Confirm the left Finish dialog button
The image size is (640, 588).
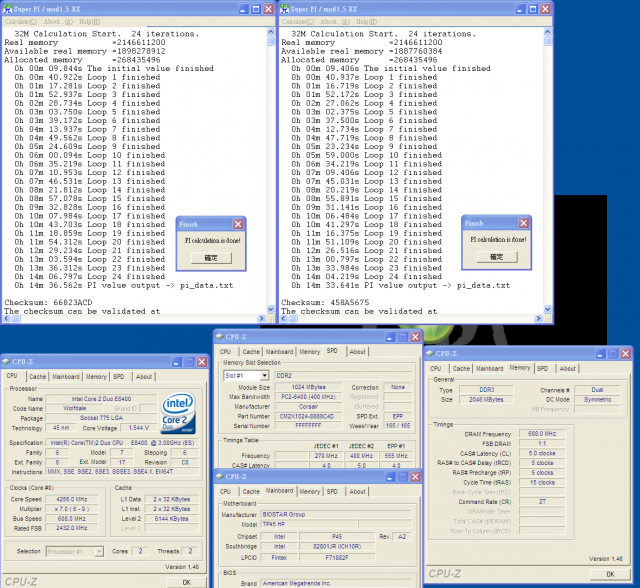[x=211, y=258]
